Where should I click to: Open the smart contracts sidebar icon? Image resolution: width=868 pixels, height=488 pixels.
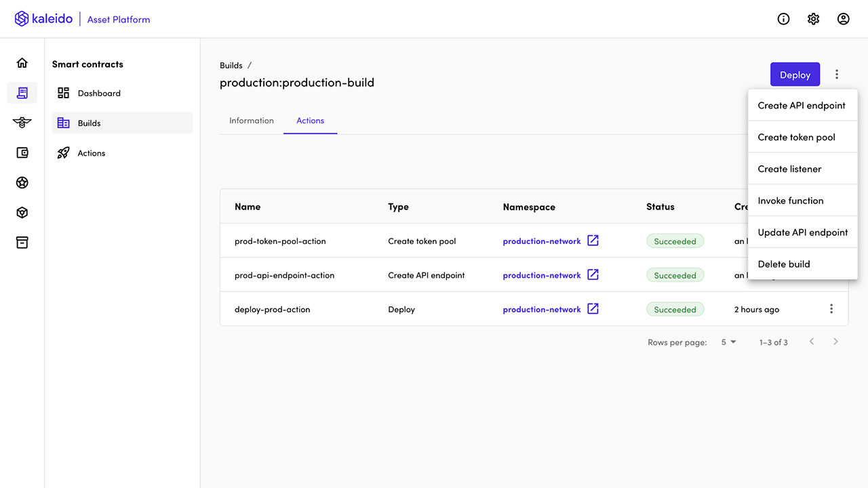tap(22, 93)
